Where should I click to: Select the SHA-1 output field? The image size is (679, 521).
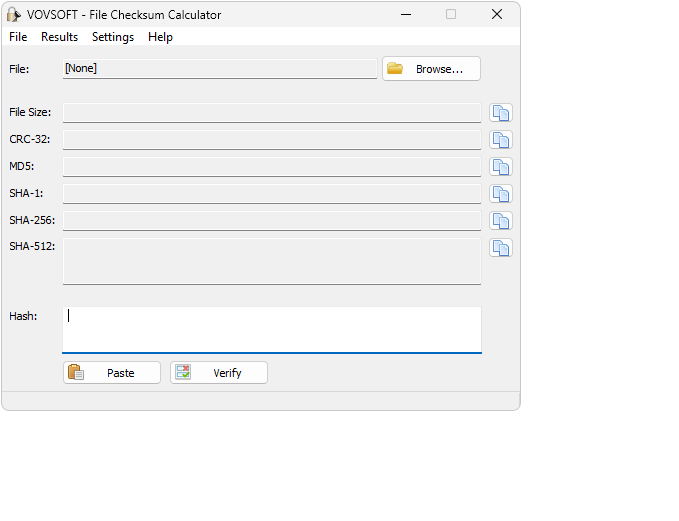tap(272, 194)
